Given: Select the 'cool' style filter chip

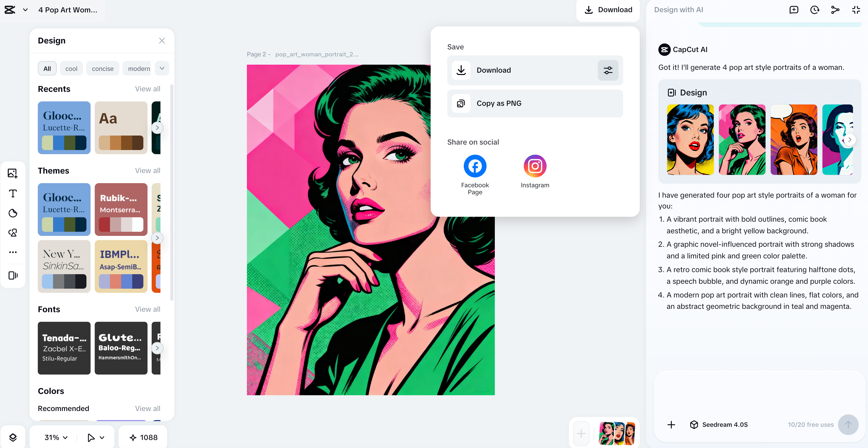Looking at the screenshot, I should [x=71, y=68].
